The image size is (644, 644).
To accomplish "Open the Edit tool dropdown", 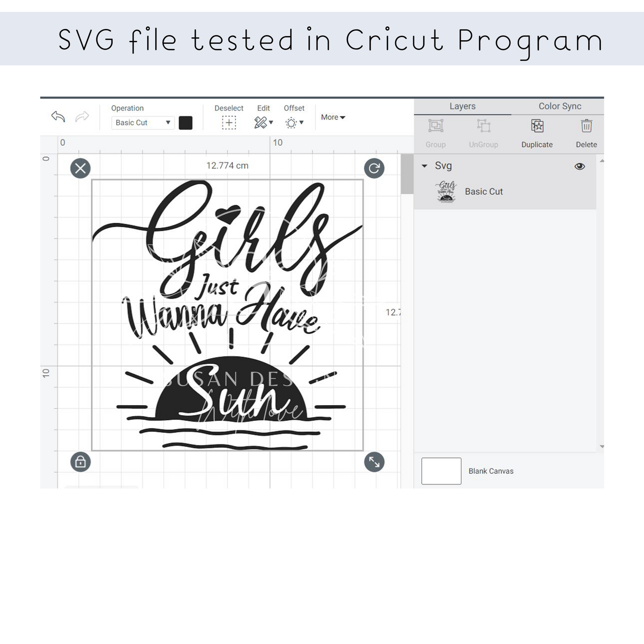I will [263, 123].
